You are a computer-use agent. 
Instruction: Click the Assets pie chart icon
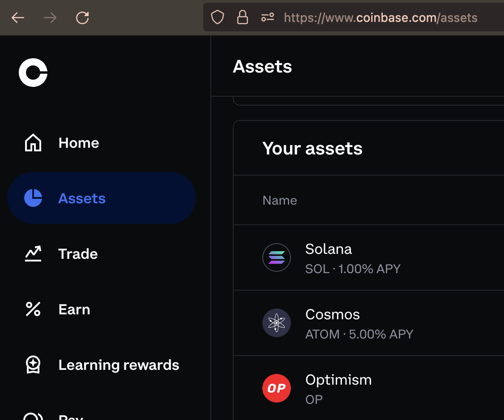pyautogui.click(x=33, y=198)
